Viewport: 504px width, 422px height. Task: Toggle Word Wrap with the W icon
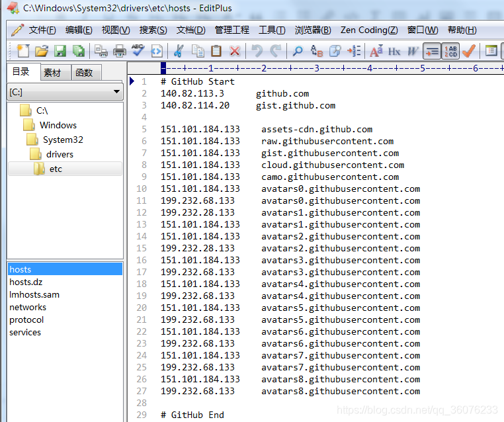[413, 51]
